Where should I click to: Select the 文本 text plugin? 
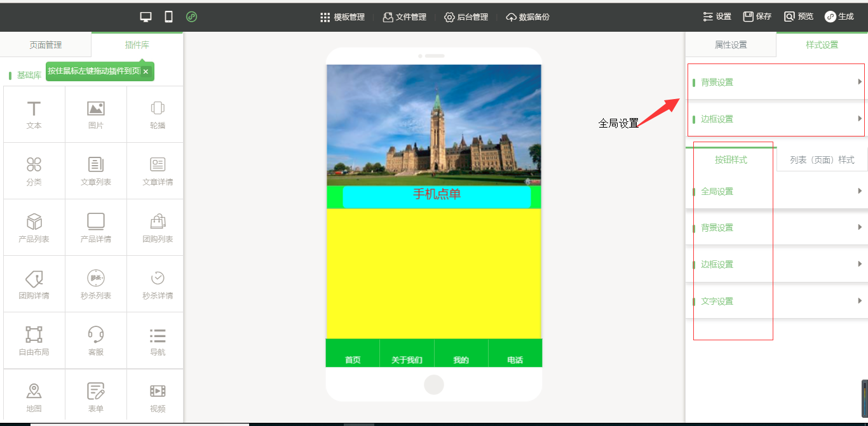(x=34, y=115)
